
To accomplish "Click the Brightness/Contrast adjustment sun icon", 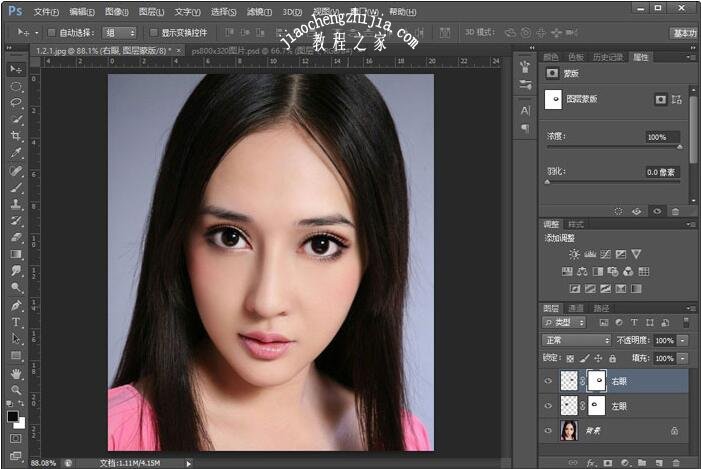I will [574, 254].
